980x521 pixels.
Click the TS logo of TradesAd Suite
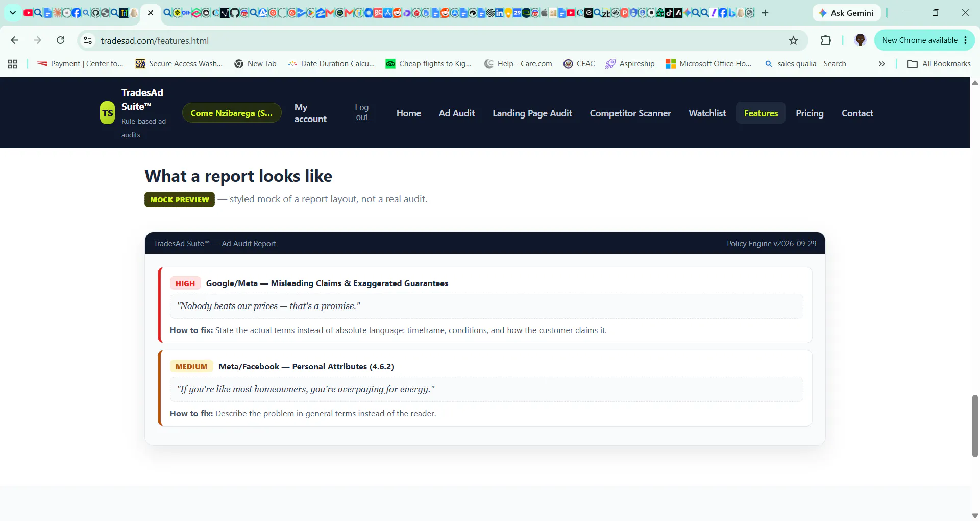pyautogui.click(x=107, y=113)
